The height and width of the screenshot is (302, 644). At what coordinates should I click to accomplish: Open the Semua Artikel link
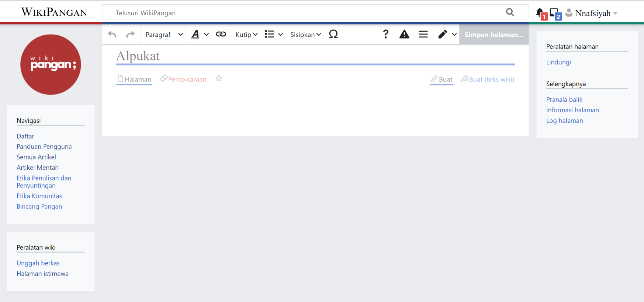pos(36,157)
